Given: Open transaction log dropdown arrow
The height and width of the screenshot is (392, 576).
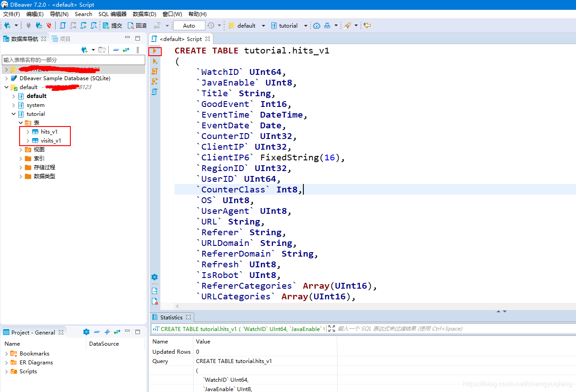Looking at the screenshot, I should click(x=218, y=25).
